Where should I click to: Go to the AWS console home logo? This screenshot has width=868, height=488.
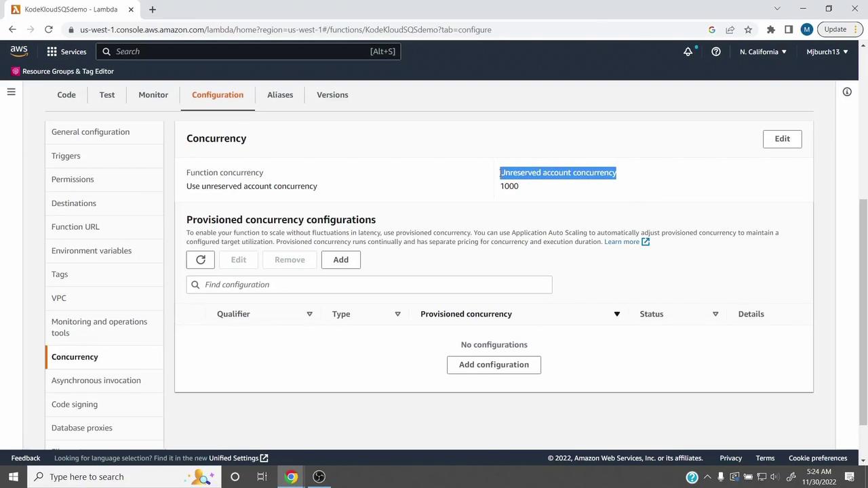(19, 52)
